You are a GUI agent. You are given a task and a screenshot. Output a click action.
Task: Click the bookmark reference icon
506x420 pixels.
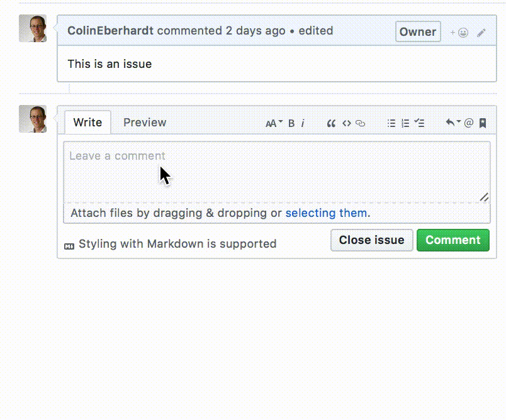[483, 123]
